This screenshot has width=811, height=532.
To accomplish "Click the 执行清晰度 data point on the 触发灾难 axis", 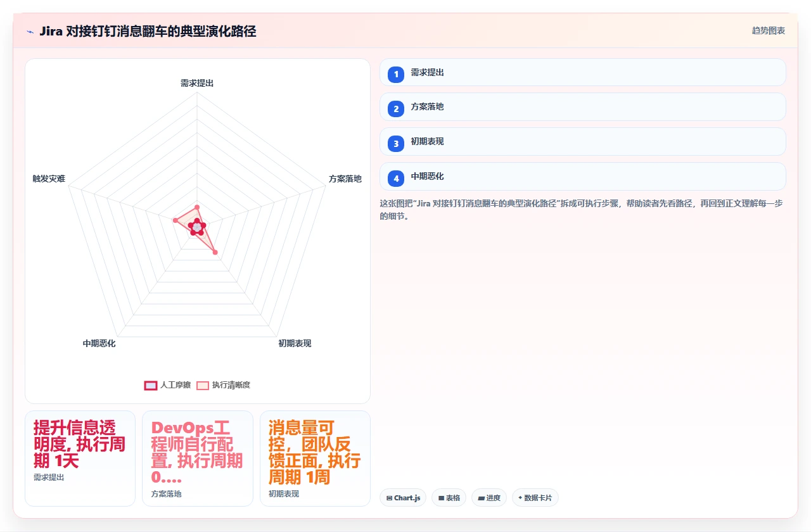I will [175, 220].
